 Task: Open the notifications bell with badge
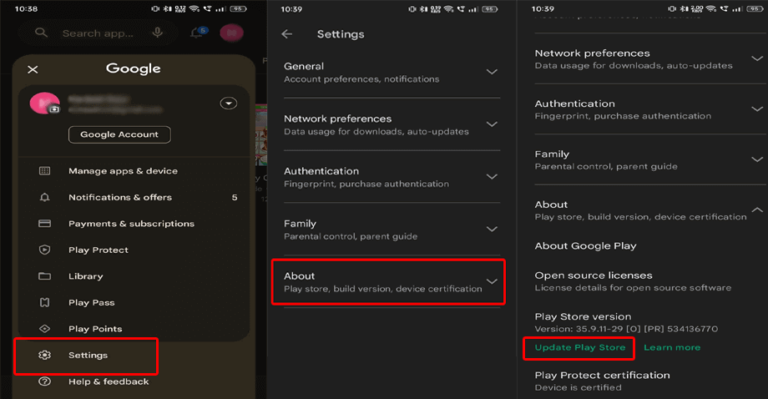[198, 32]
